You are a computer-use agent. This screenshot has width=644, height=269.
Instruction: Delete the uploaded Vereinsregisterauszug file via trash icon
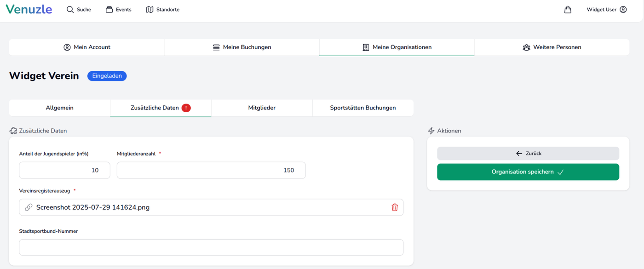[395, 207]
